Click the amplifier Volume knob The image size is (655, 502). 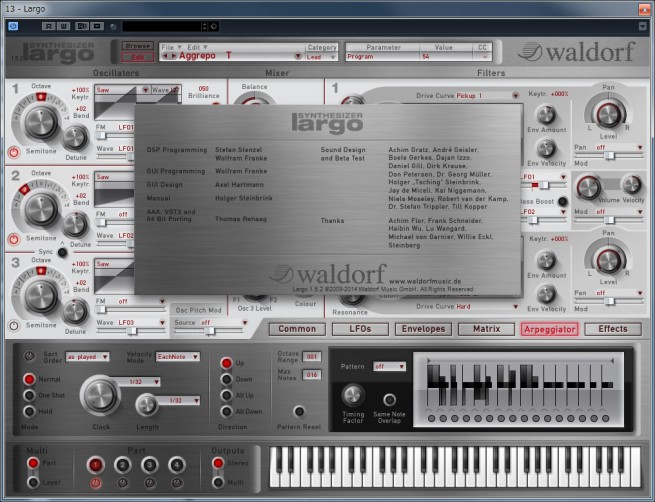click(x=588, y=188)
